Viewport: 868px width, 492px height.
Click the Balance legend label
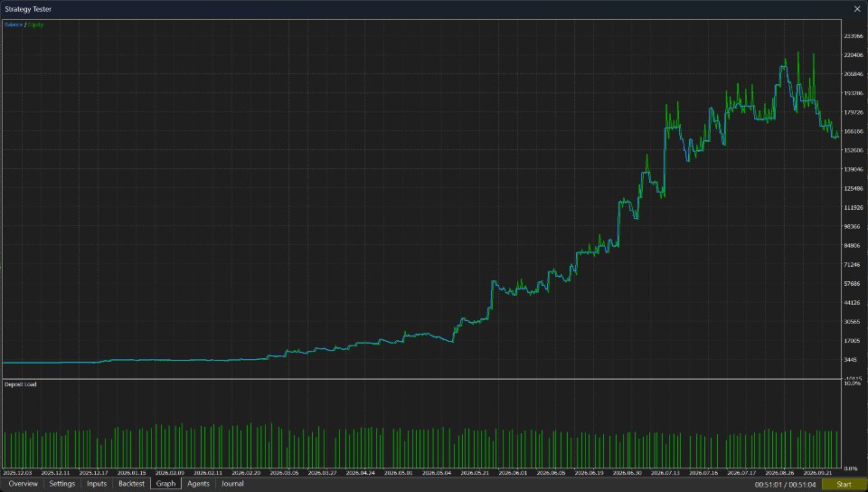point(14,24)
